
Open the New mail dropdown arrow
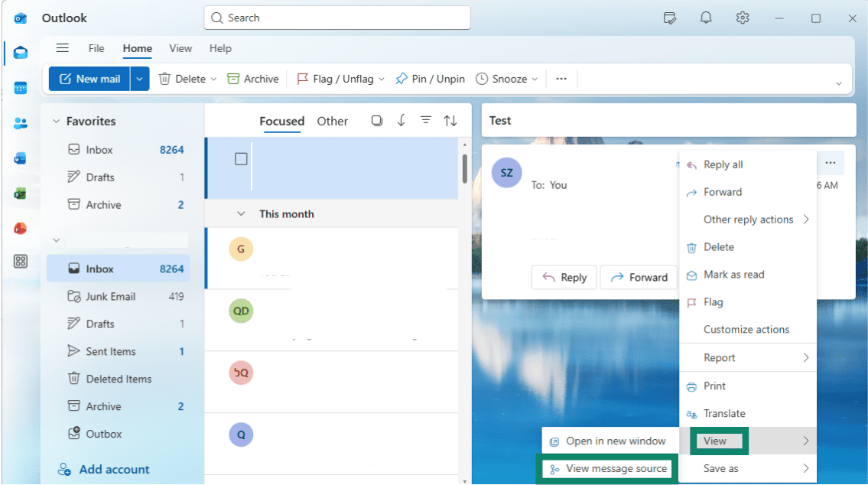[x=139, y=79]
